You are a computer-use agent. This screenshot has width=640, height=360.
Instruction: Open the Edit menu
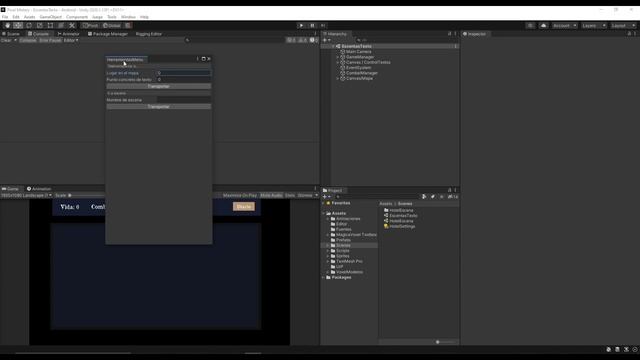tap(16, 17)
